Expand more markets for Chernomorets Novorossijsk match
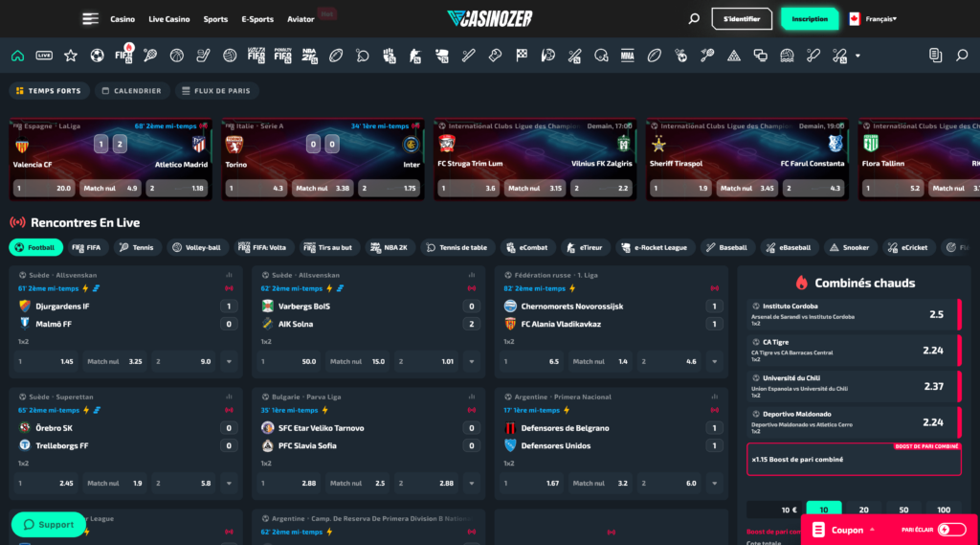This screenshot has width=980, height=545. click(714, 362)
